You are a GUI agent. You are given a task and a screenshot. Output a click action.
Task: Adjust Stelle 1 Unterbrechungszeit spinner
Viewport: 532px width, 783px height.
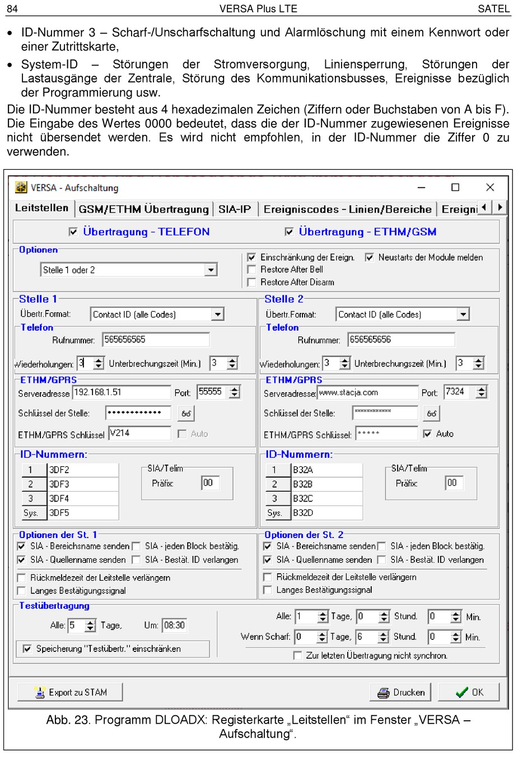232,363
